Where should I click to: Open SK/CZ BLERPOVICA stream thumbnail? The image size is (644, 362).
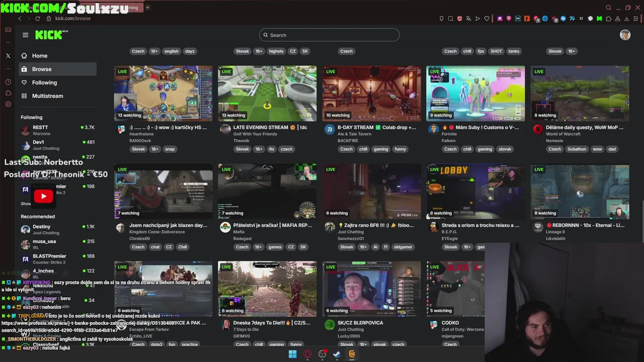click(x=371, y=289)
